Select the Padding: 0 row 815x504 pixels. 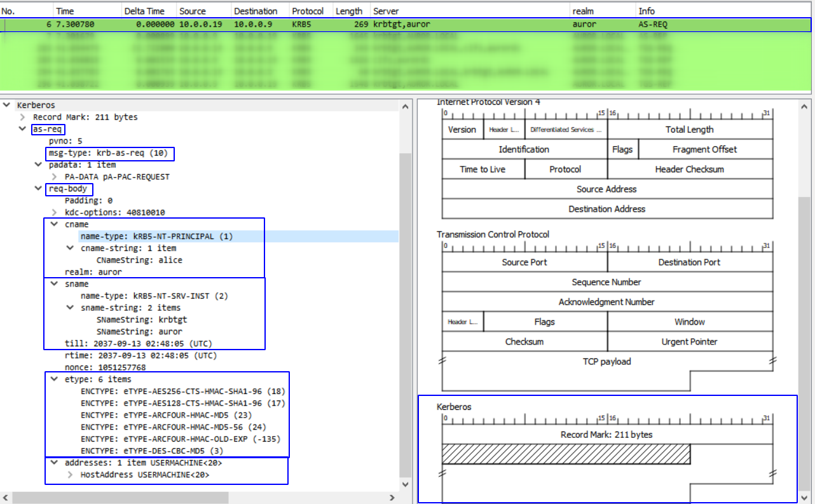point(89,200)
